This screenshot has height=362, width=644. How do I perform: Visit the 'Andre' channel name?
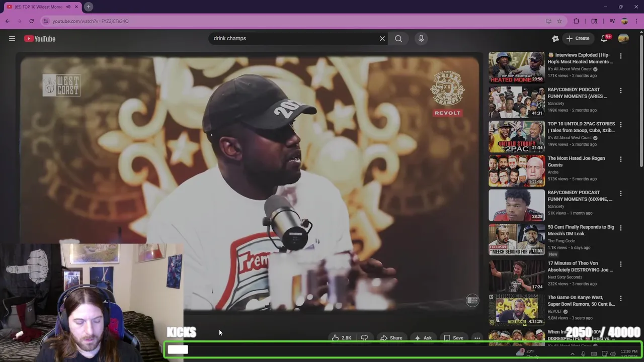tap(553, 172)
